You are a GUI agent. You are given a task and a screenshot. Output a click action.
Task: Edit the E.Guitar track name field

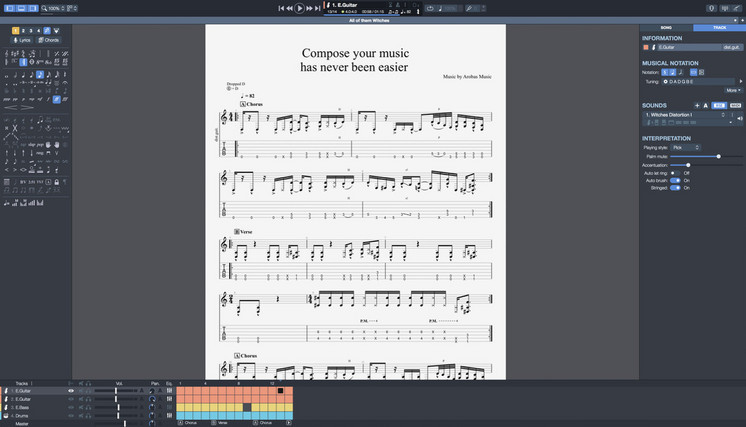(x=689, y=47)
